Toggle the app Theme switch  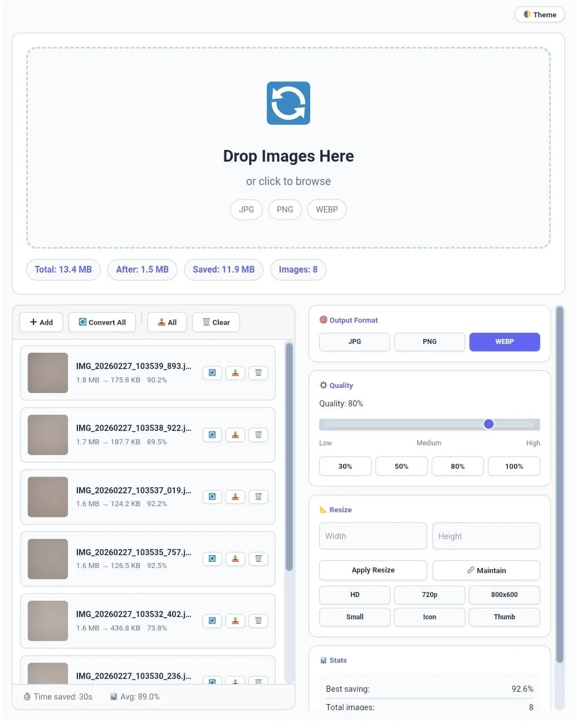[x=539, y=14]
